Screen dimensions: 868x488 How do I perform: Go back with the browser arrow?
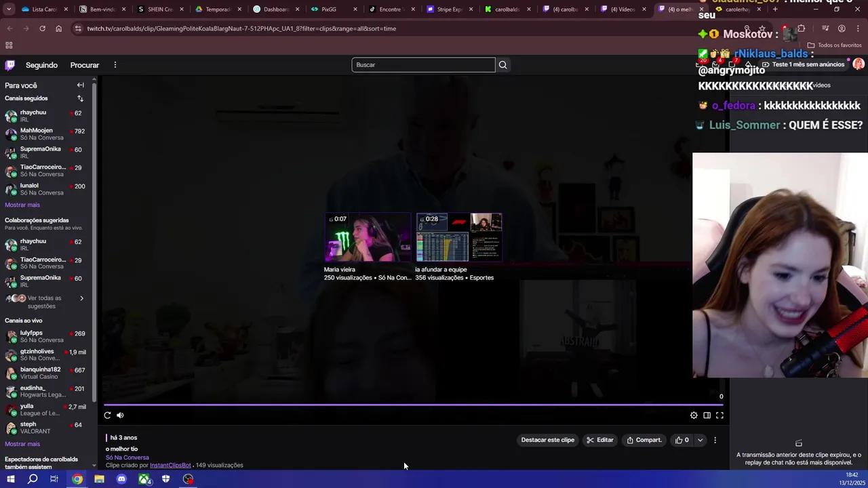click(10, 28)
